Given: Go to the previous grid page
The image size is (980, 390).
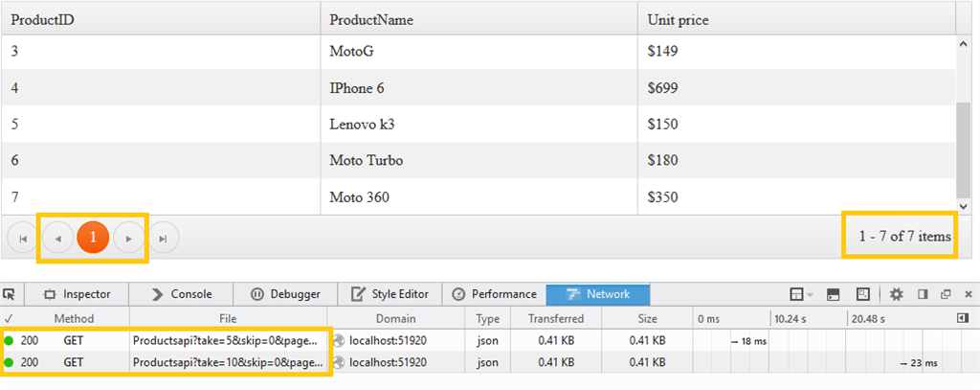Looking at the screenshot, I should tap(57, 238).
